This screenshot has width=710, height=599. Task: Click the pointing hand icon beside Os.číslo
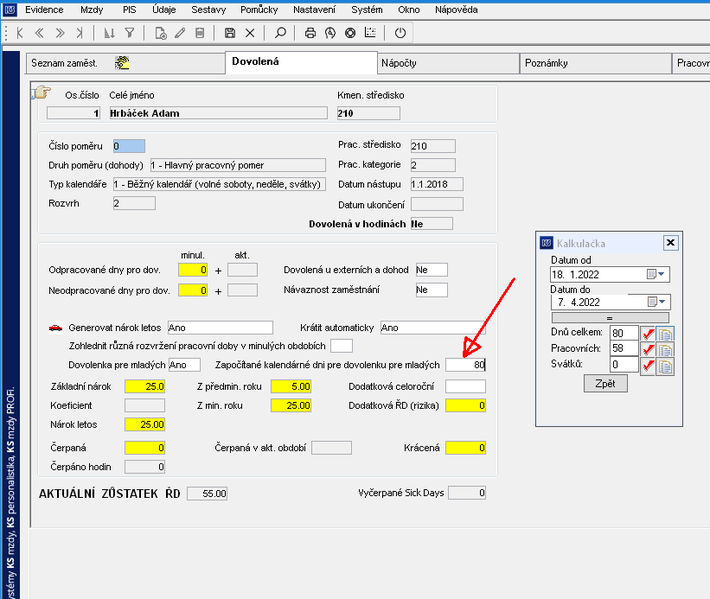41,92
